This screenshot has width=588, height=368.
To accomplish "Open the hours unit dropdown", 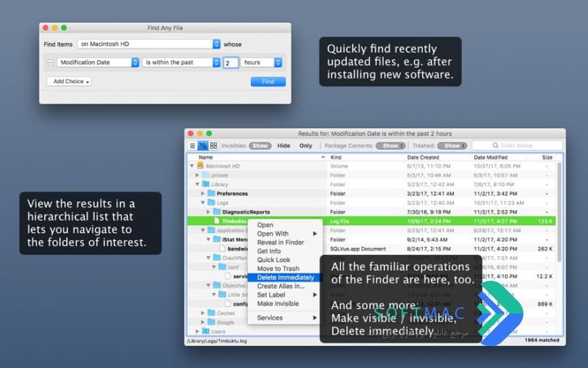I will 261,62.
